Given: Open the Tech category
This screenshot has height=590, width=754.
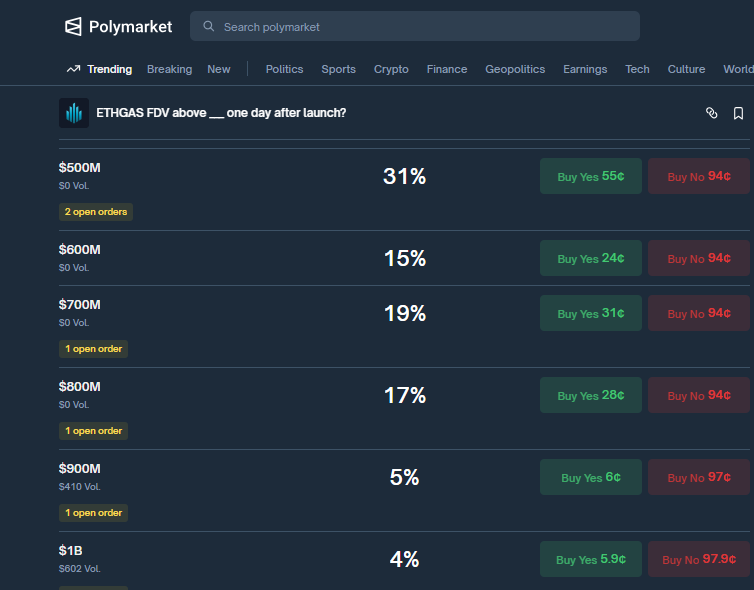Looking at the screenshot, I should [x=637, y=69].
